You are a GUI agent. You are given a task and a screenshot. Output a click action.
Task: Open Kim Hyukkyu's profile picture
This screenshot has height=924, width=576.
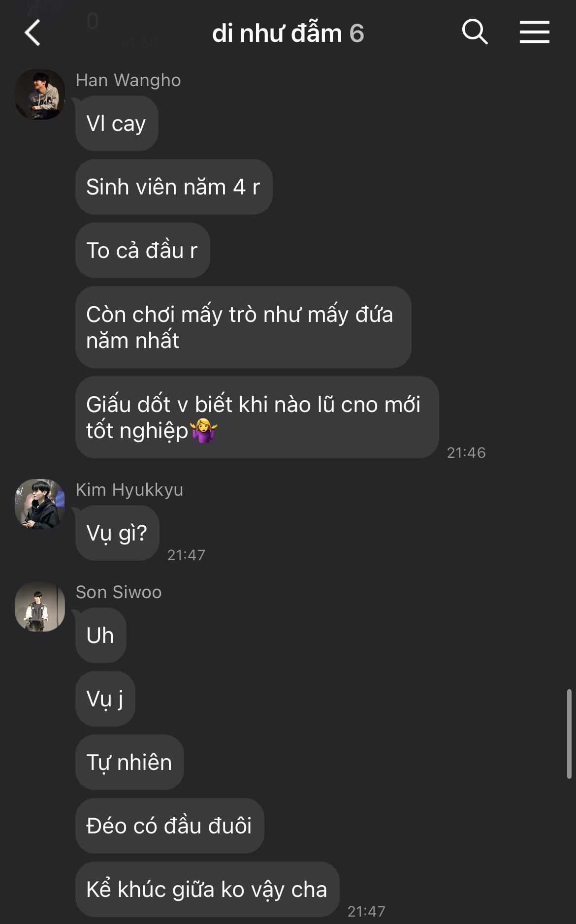pos(40,504)
